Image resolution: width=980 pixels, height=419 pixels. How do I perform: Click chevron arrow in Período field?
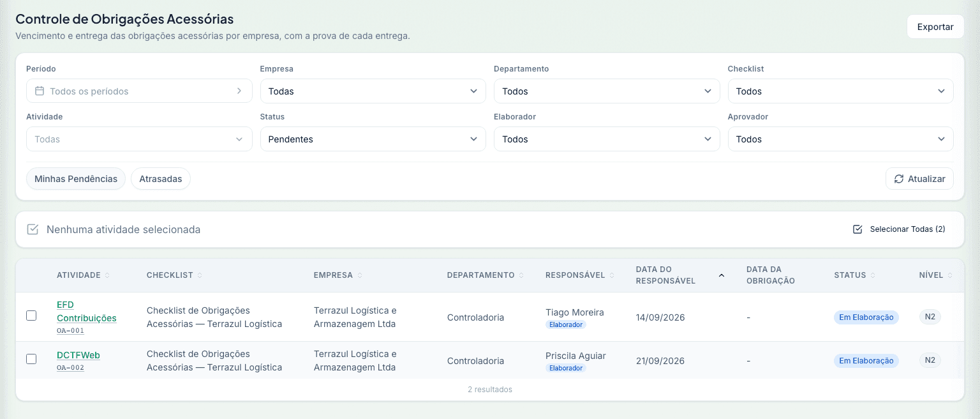239,91
